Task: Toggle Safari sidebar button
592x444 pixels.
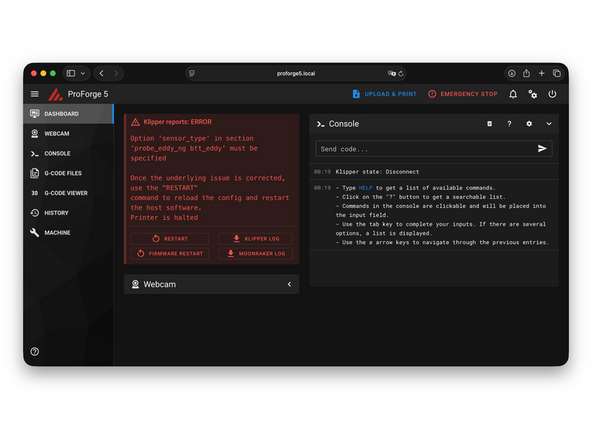Action: tap(71, 73)
